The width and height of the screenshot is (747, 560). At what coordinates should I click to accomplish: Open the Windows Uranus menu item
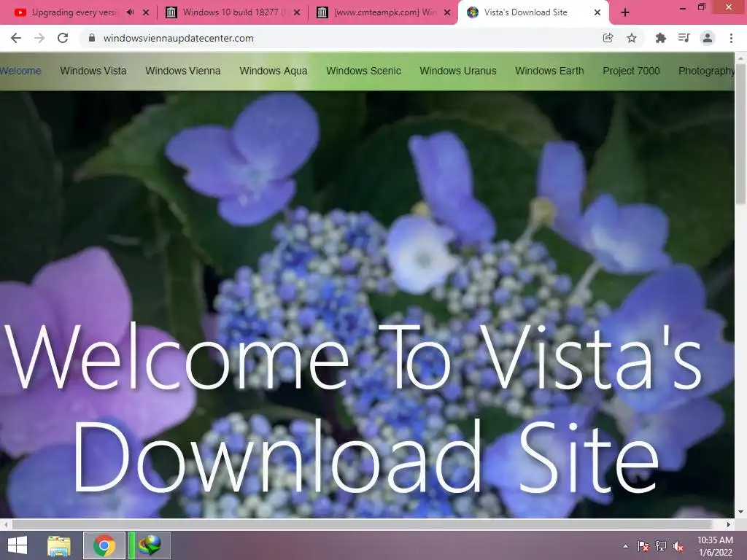458,71
